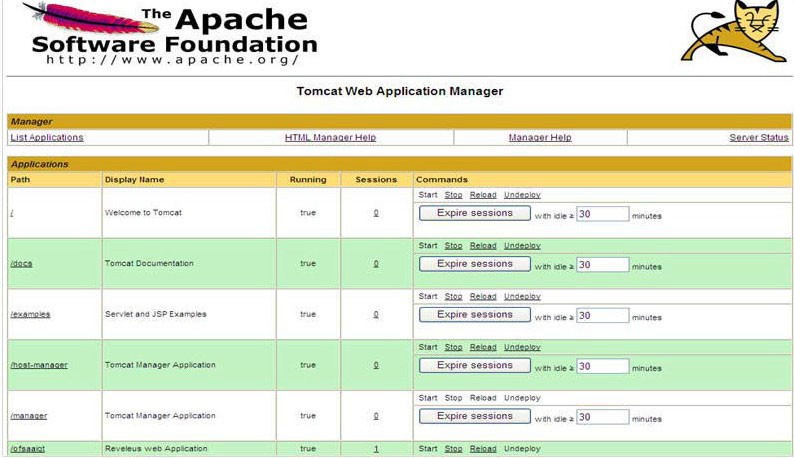Click sessions count for /host-manager row

click(x=376, y=365)
